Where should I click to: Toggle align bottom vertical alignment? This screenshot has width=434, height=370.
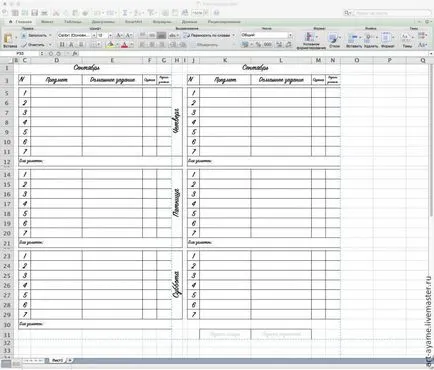[161, 35]
